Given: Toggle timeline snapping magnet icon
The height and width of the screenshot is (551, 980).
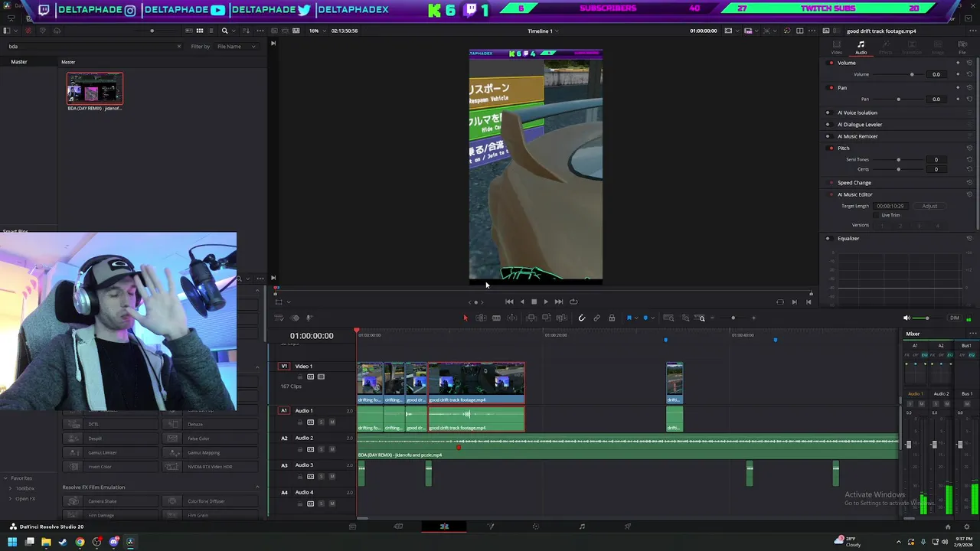Looking at the screenshot, I should pyautogui.click(x=582, y=318).
